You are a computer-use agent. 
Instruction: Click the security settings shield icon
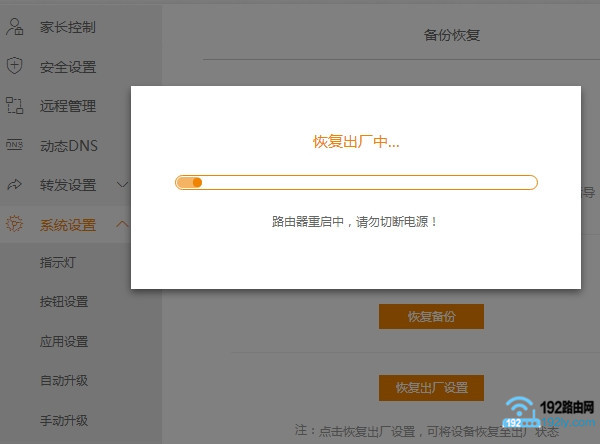[14, 67]
